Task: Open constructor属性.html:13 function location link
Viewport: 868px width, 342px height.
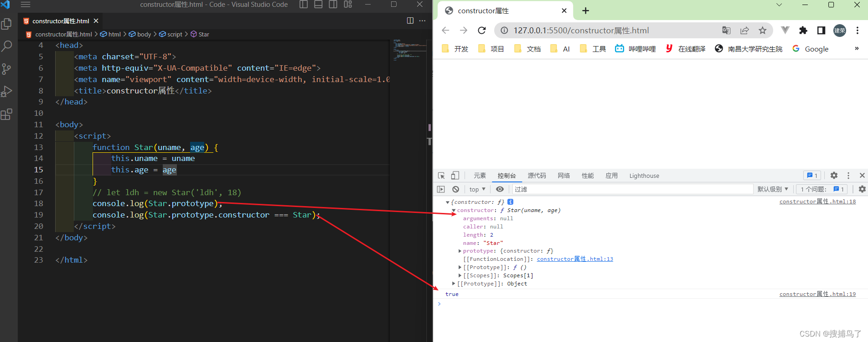Action: pos(575,259)
